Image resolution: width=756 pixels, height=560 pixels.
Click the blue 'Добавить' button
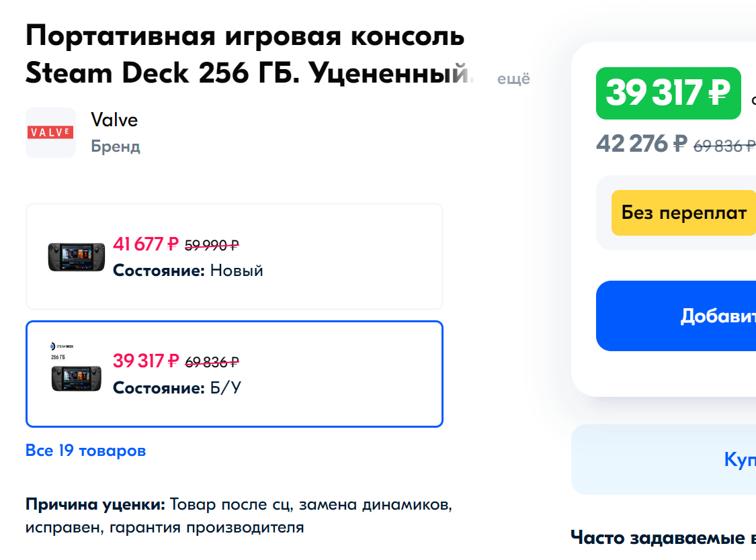coord(676,316)
